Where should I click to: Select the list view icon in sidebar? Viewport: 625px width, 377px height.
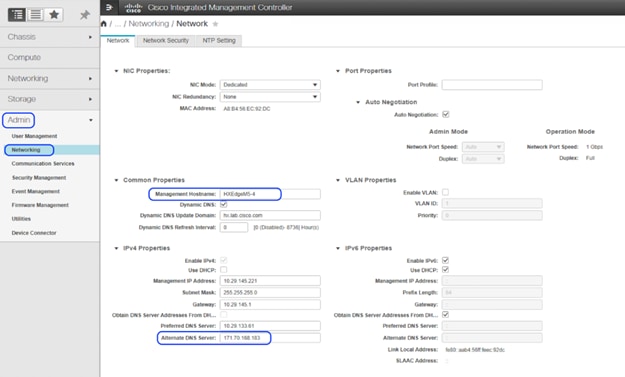tap(35, 15)
